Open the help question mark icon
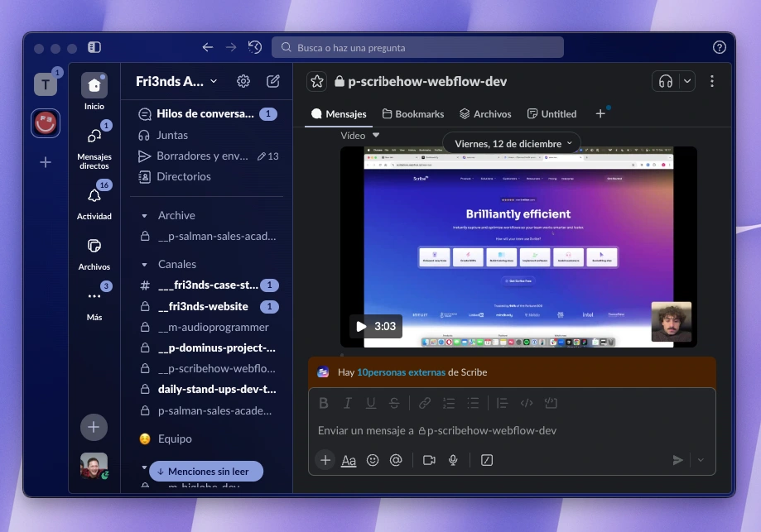Screen dimensions: 761x532 point(720,47)
